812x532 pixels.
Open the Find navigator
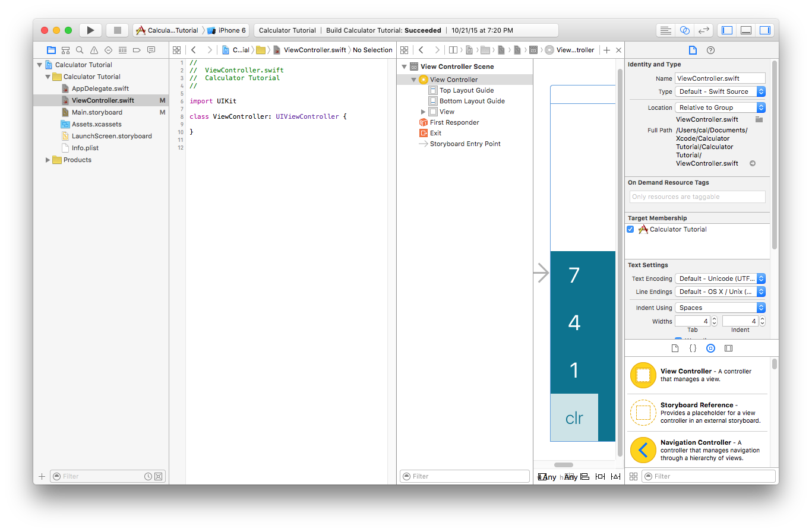(x=80, y=50)
